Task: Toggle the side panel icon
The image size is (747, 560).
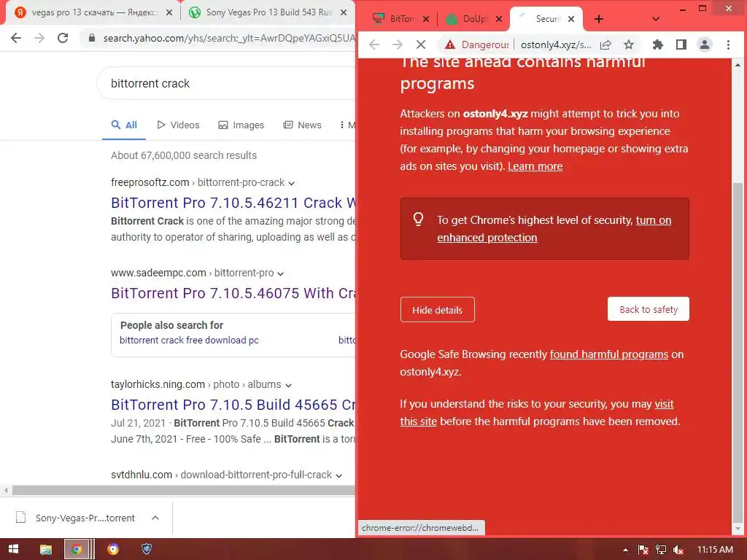Action: pyautogui.click(x=681, y=44)
